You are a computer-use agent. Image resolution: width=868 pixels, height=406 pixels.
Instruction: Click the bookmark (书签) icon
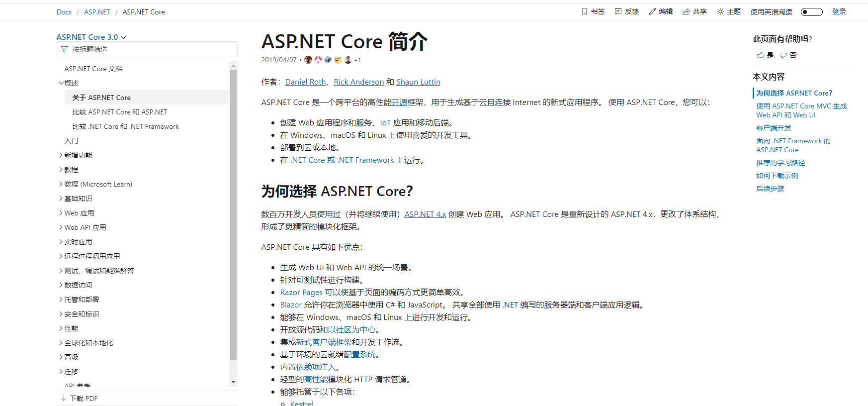coord(584,11)
